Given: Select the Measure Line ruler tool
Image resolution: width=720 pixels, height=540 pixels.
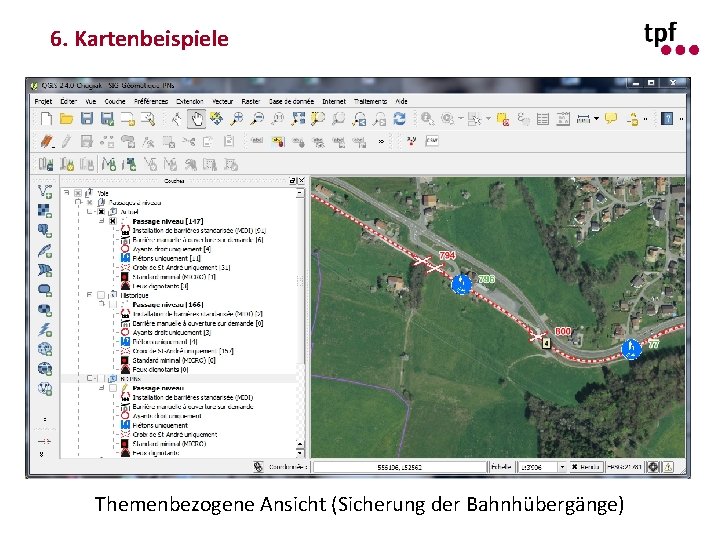Looking at the screenshot, I should coord(583,119).
